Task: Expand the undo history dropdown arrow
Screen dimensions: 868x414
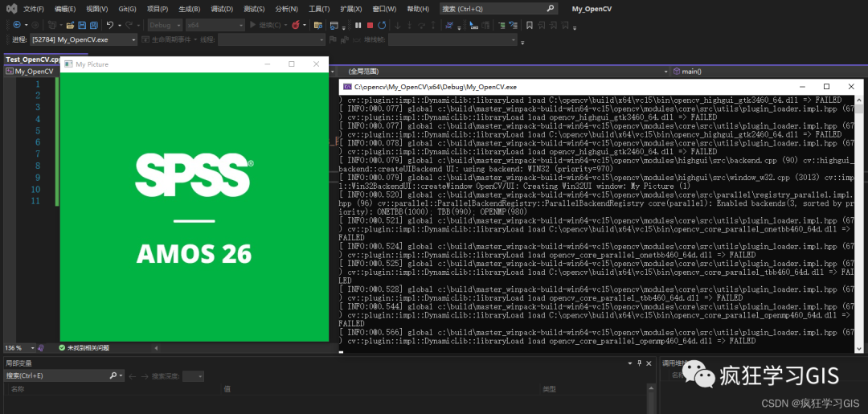Action: click(120, 25)
